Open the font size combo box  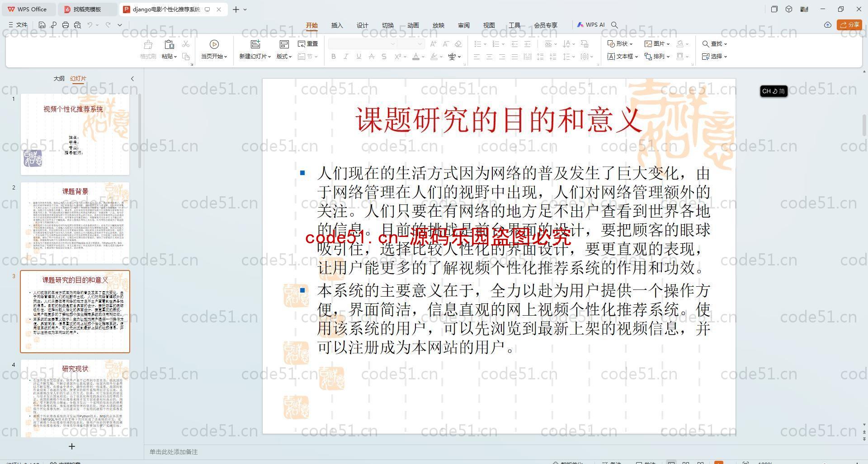(x=410, y=44)
